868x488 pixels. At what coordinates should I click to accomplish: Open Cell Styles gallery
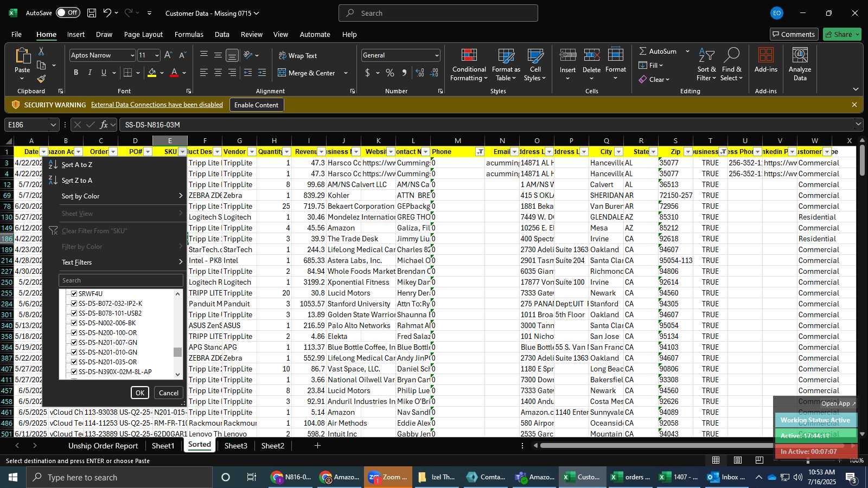pos(535,65)
